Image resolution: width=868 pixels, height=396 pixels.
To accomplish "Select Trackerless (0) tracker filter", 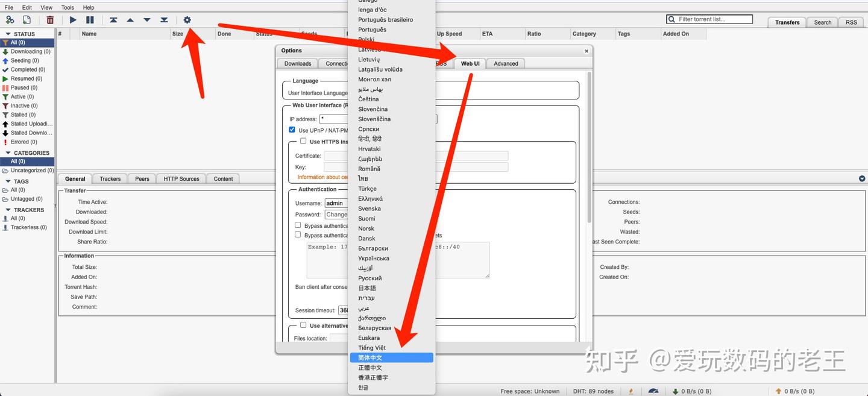I will pos(27,227).
